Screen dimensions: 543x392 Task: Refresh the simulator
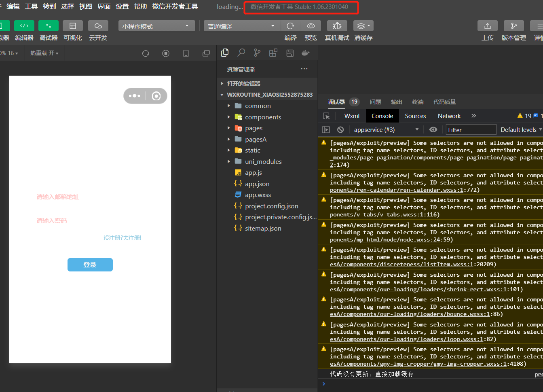tap(146, 53)
